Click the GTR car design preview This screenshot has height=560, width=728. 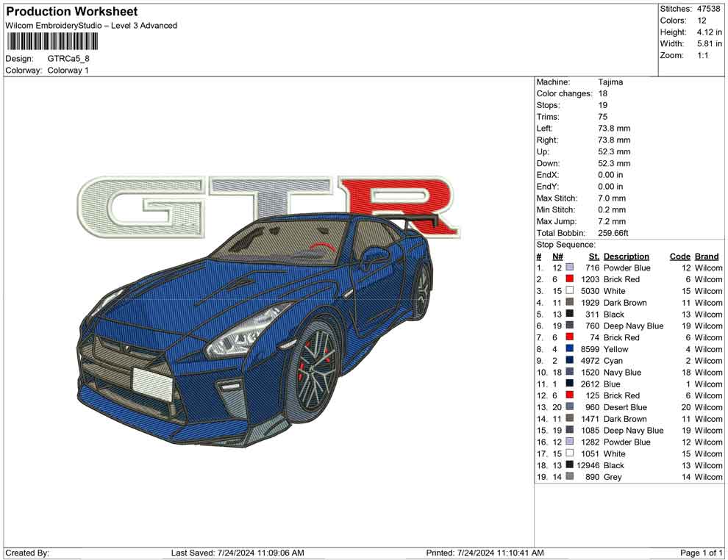243,331
